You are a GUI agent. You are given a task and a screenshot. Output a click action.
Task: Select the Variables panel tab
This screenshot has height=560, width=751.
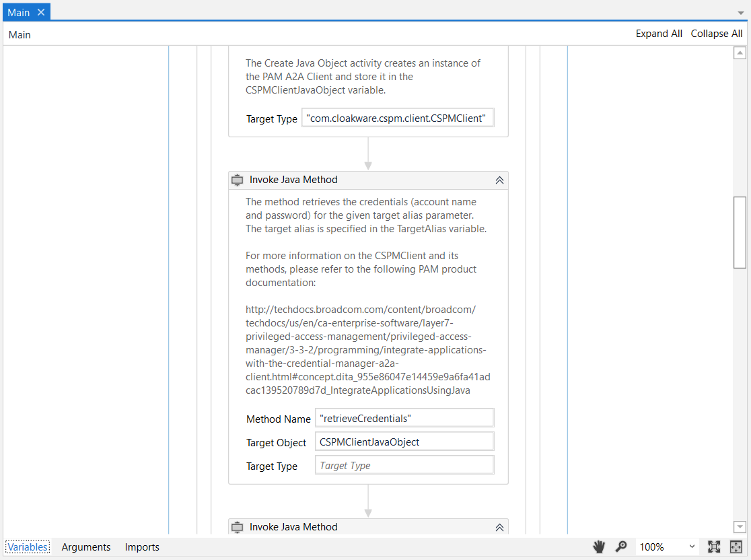tap(27, 547)
